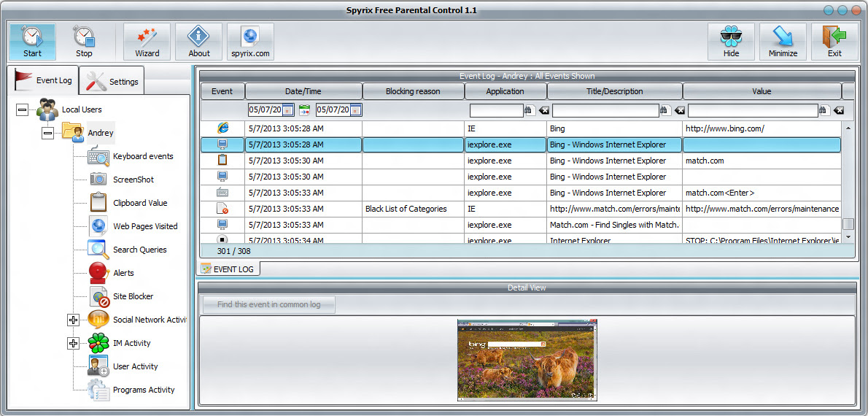Select the IE event icon for bing.com row
This screenshot has height=416, width=868.
click(x=222, y=128)
